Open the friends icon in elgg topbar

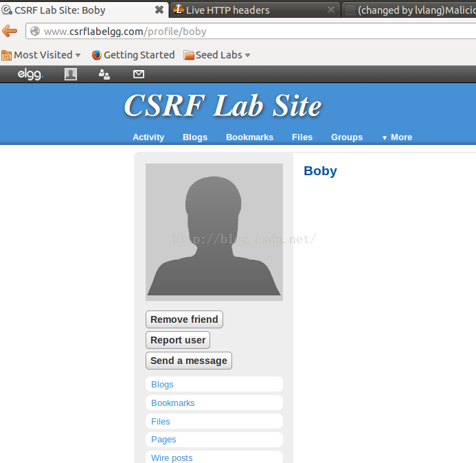pos(104,74)
